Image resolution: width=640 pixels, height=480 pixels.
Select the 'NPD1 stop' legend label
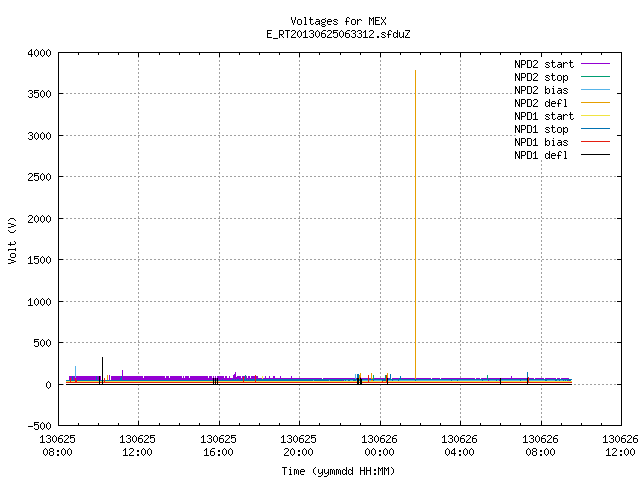click(541, 129)
